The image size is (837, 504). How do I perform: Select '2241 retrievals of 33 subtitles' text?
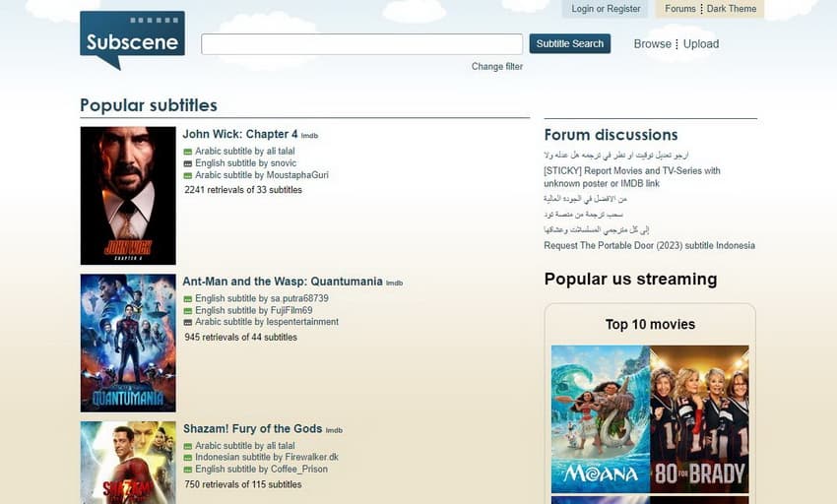point(243,190)
